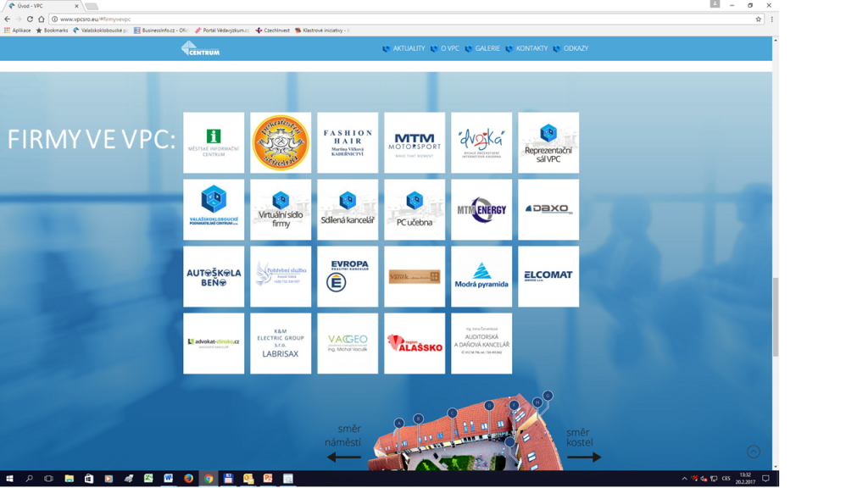Viewport: 868px width, 488px height.
Task: Open PowerPoint from the taskbar
Action: 268,479
